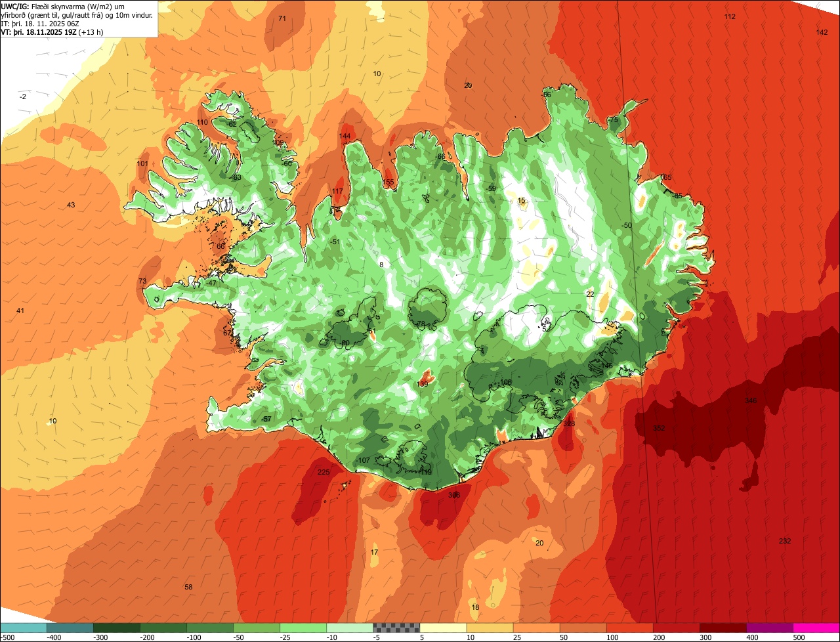
Task: Pick the -200 to -100 green legend swatch
Action: pyautogui.click(x=163, y=628)
